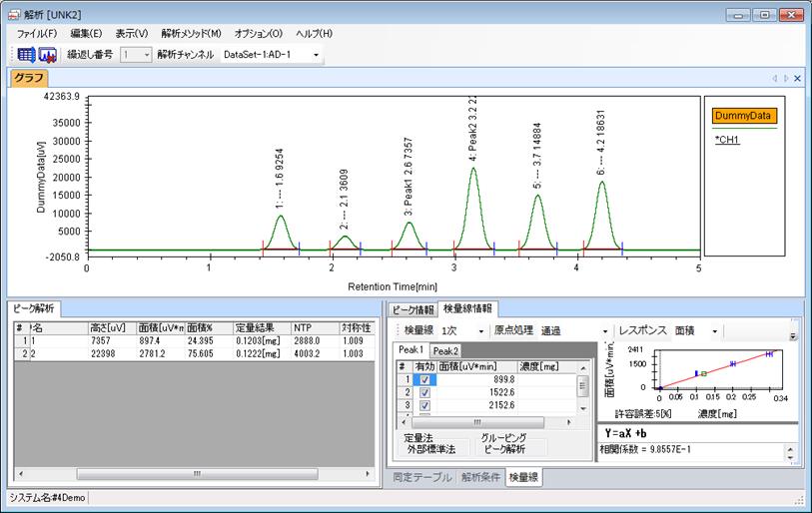Click the peak table horizontal scrollbar
The height and width of the screenshot is (513, 812).
point(199,474)
